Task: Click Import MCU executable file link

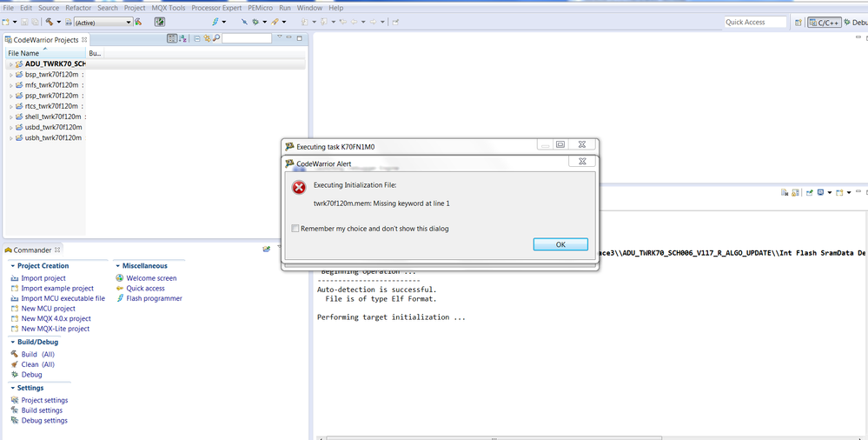Action: [63, 298]
